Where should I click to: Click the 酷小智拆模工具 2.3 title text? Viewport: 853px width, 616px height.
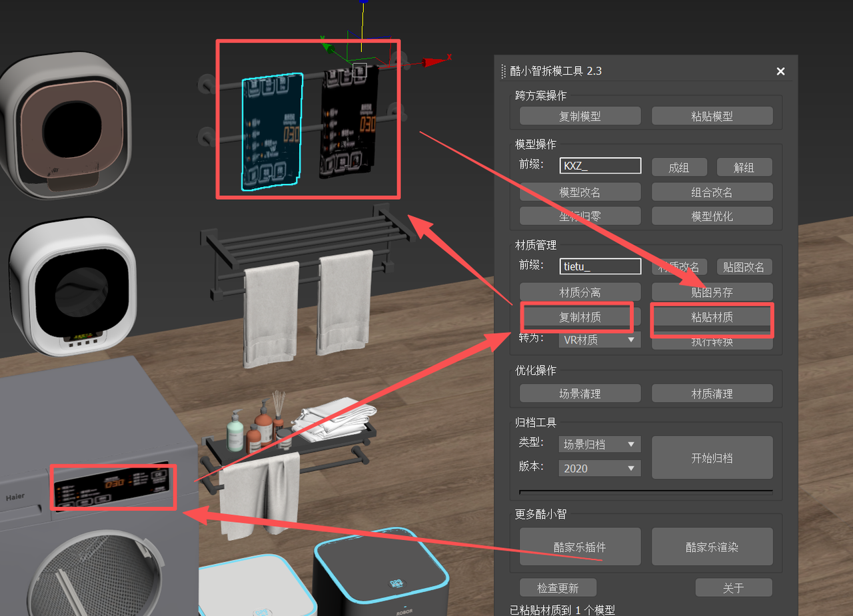tap(556, 71)
